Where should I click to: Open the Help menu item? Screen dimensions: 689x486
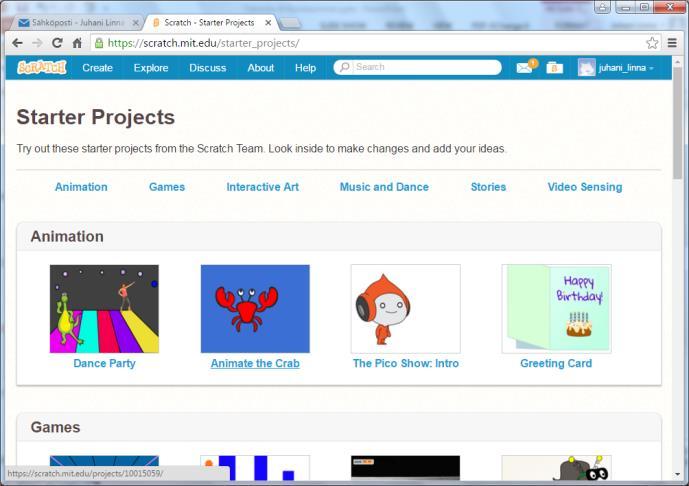[305, 68]
